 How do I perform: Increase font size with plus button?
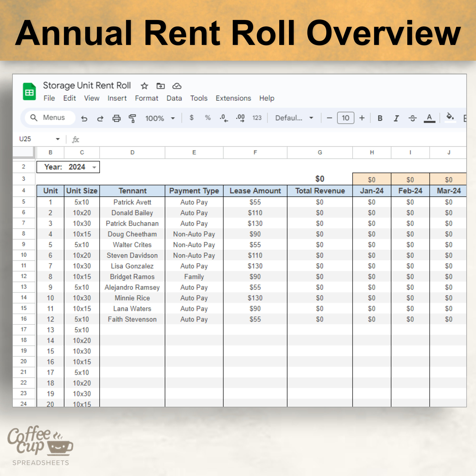(362, 118)
